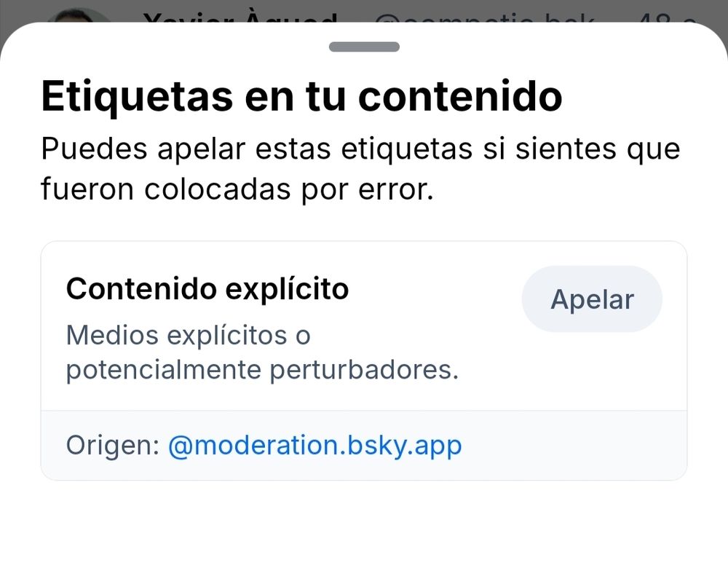Viewport: 728px width, 584px height.
Task: Tap the 'potencialmente perturbadores.' text line
Action: click(262, 370)
